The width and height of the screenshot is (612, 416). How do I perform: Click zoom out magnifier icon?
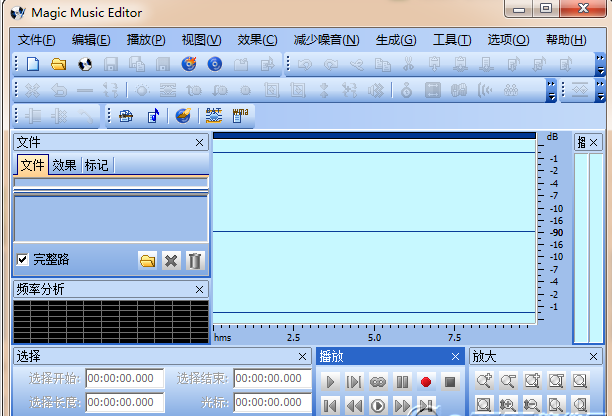coord(508,380)
